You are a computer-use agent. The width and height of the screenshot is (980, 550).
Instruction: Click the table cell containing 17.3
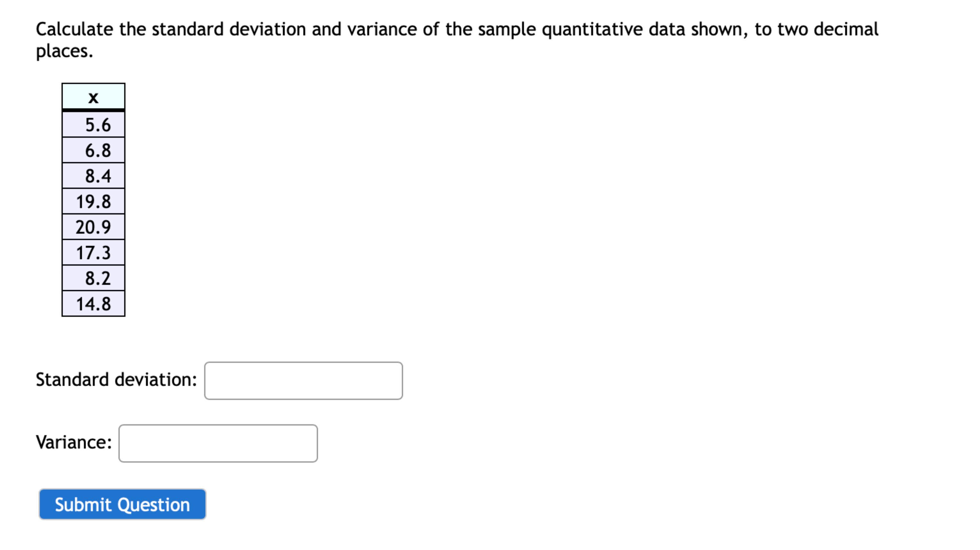pyautogui.click(x=94, y=252)
